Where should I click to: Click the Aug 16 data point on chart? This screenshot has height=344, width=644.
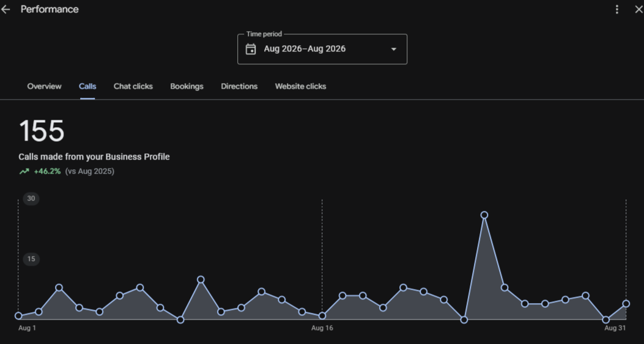pos(322,316)
